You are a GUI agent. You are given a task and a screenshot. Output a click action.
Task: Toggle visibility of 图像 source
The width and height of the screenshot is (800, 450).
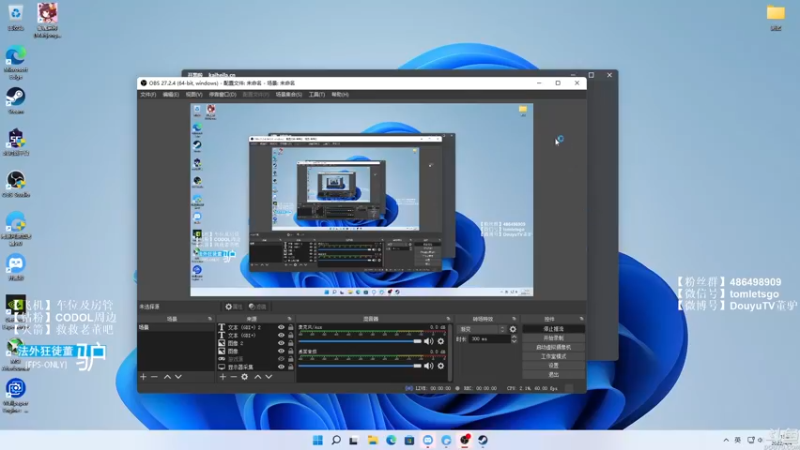[x=281, y=351]
